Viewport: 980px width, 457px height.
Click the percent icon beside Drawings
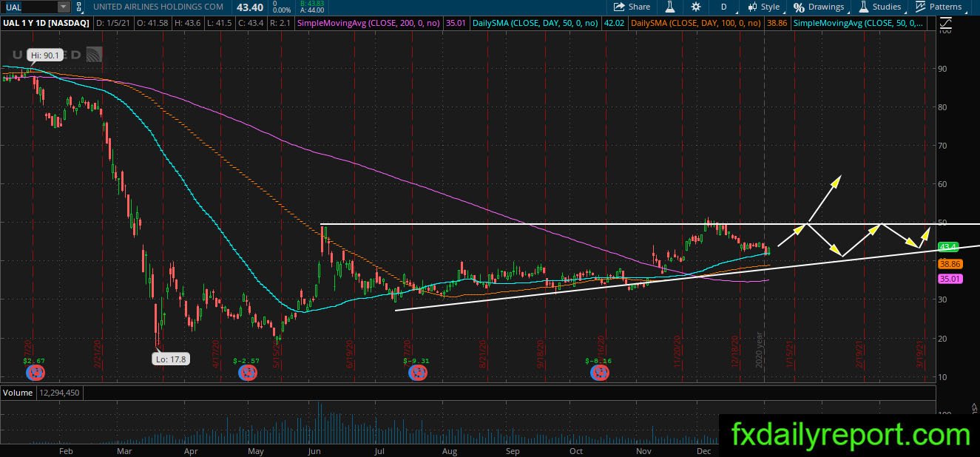tap(799, 7)
